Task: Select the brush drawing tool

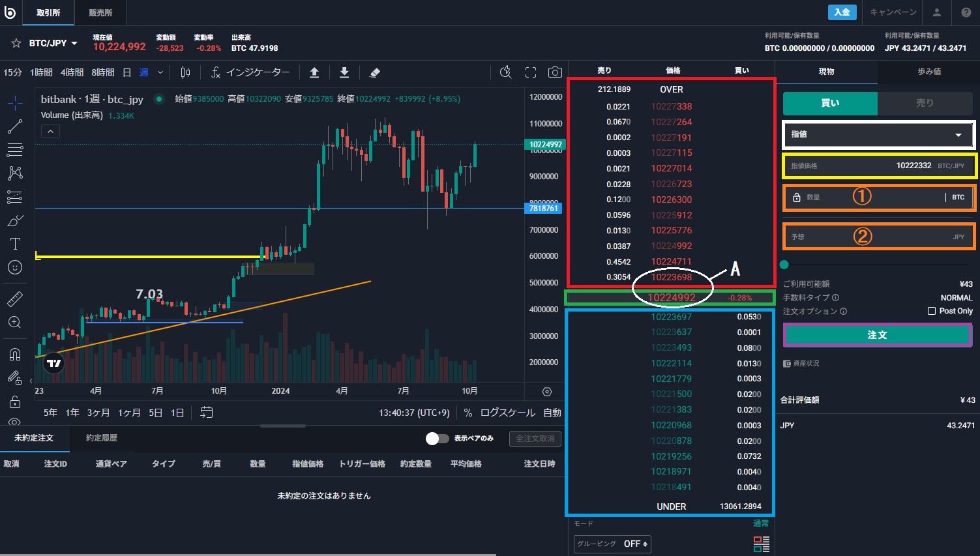Action: [x=15, y=220]
